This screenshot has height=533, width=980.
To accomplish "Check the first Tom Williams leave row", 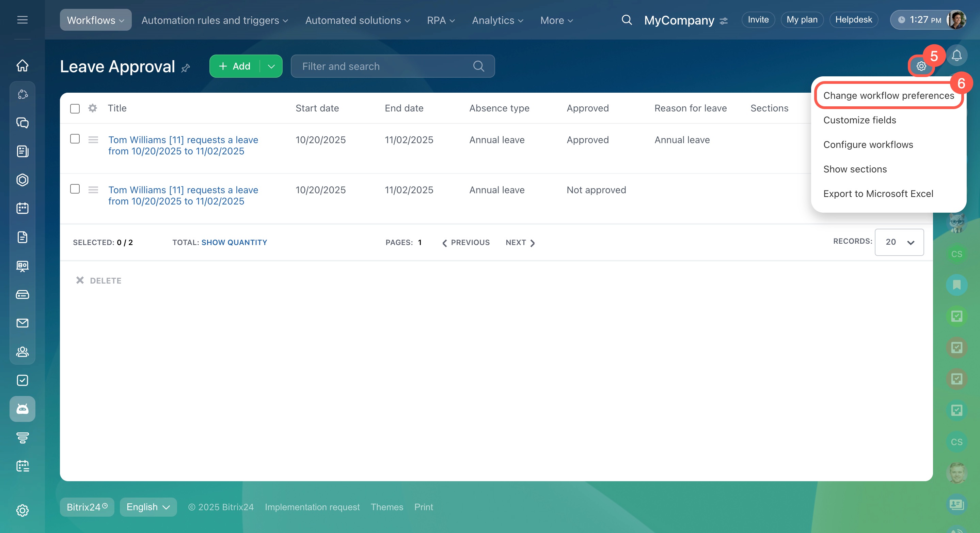I will point(75,139).
